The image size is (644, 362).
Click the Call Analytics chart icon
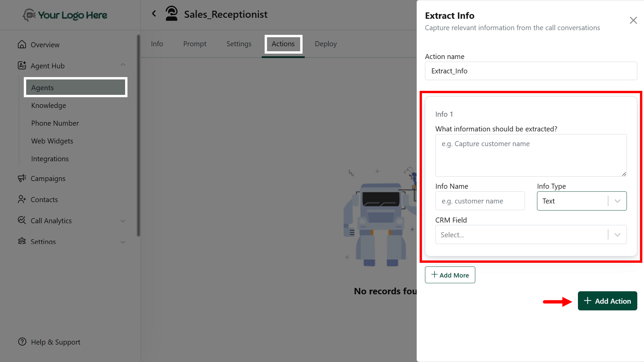coord(22,220)
